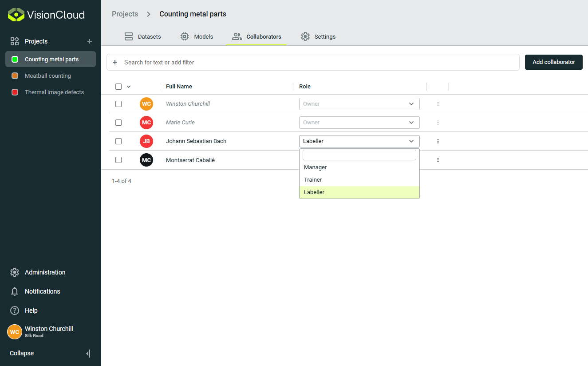Click the Help question mark icon
This screenshot has height=366, width=588.
click(x=15, y=310)
